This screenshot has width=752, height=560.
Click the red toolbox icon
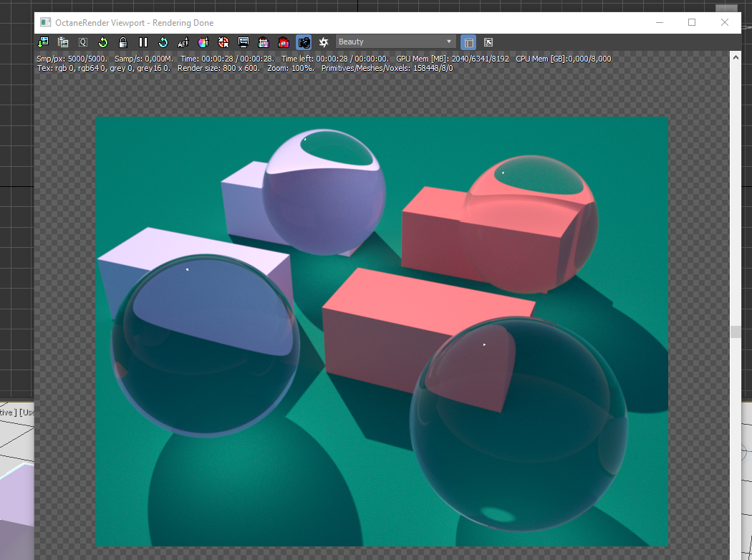click(x=284, y=42)
